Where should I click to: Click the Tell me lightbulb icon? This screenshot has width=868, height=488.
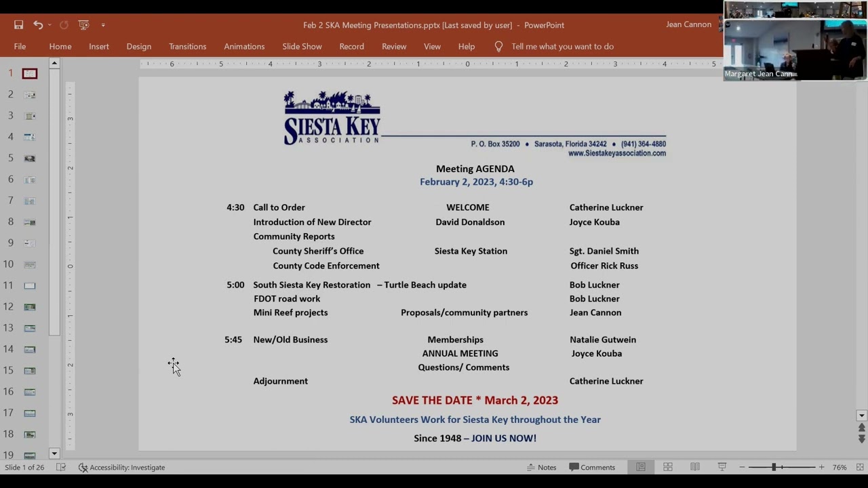pyautogui.click(x=498, y=47)
